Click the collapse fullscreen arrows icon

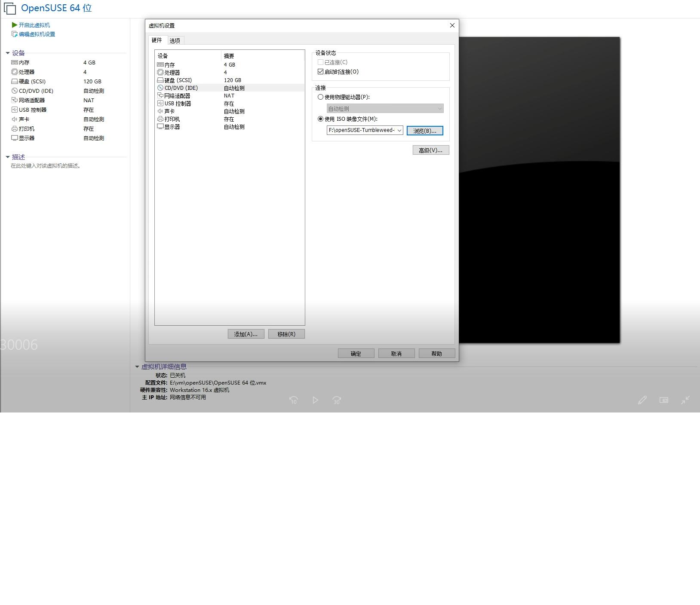pyautogui.click(x=685, y=400)
